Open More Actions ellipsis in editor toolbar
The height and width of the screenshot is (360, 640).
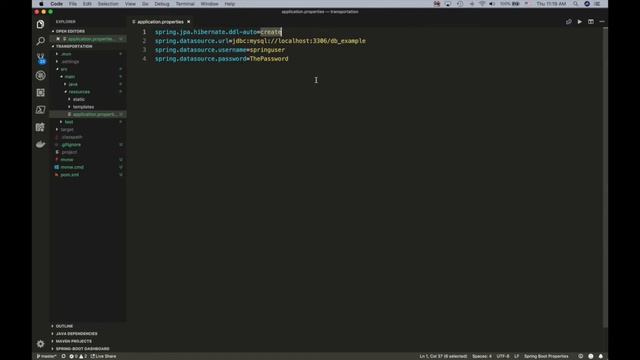pyautogui.click(x=602, y=22)
